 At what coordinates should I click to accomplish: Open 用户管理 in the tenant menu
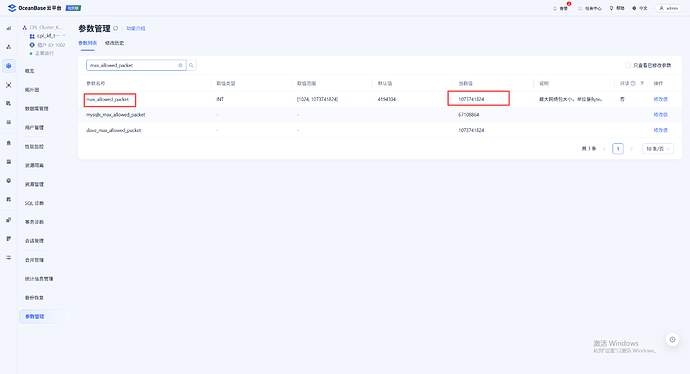pyautogui.click(x=34, y=128)
